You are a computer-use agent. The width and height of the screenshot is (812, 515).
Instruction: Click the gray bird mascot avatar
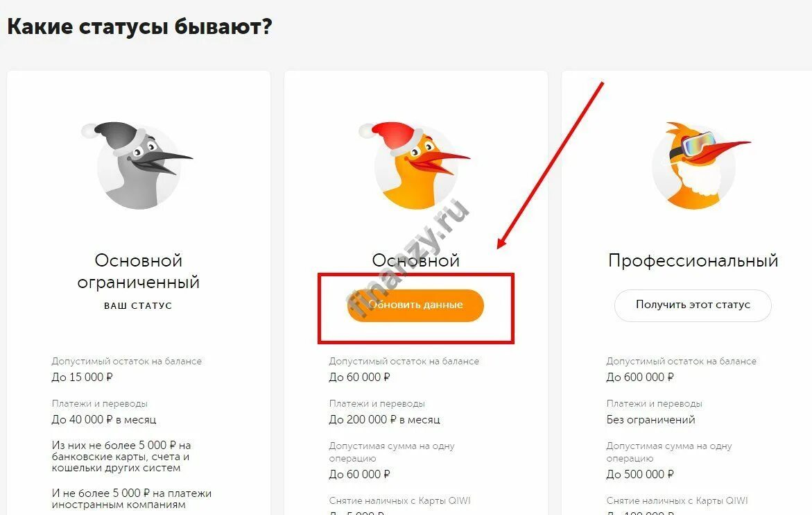point(138,166)
